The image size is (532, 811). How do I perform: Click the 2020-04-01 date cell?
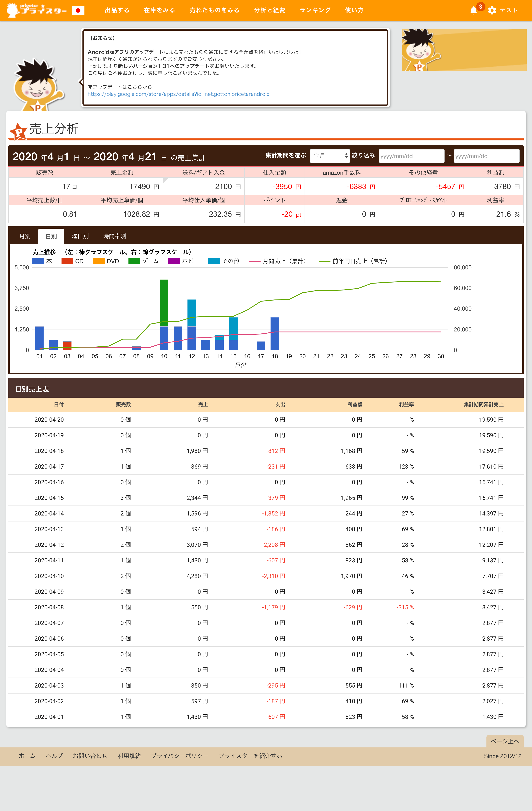49,717
